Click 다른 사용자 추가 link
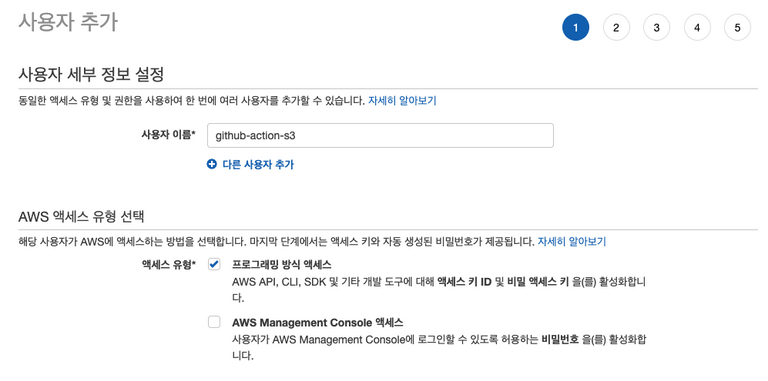The image size is (768, 381). [258, 165]
